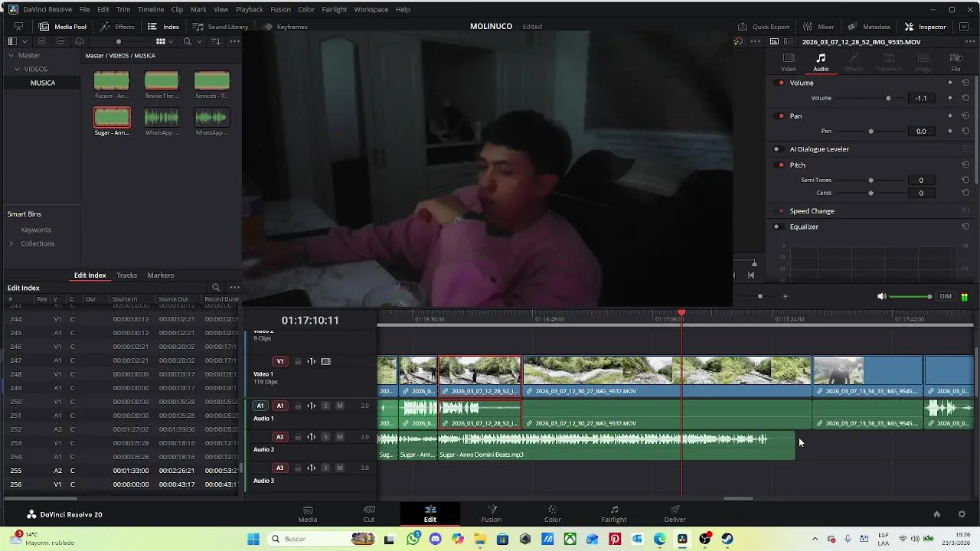Solo the Audio 2 track
The image size is (980, 551).
pos(325,437)
